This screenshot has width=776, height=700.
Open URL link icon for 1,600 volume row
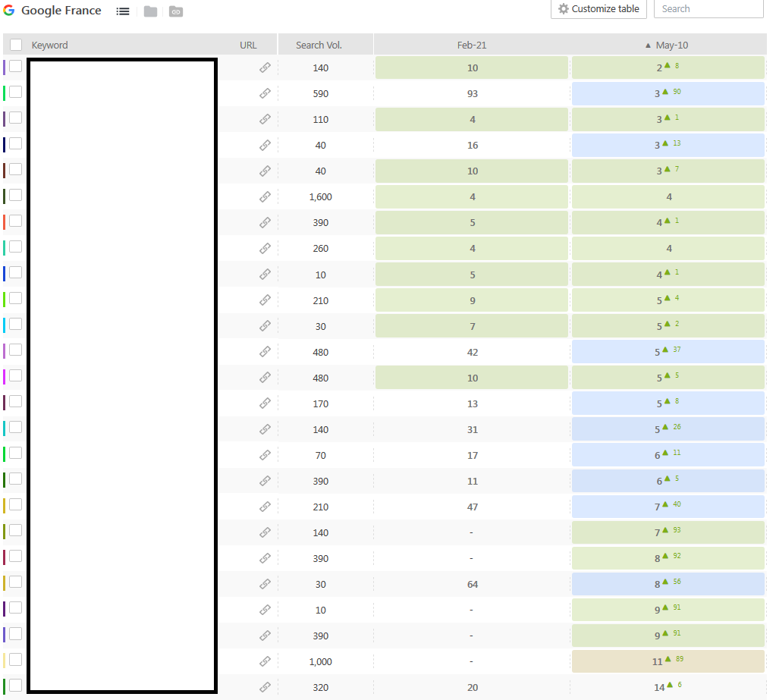[265, 197]
